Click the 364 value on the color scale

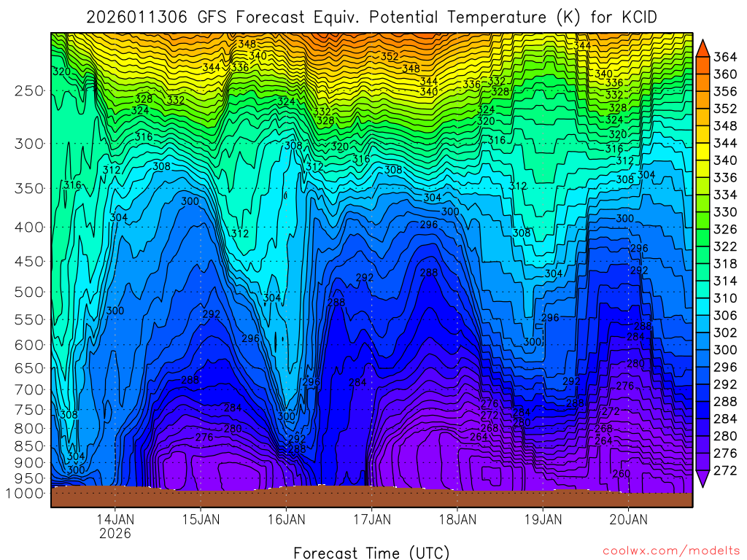(x=725, y=57)
